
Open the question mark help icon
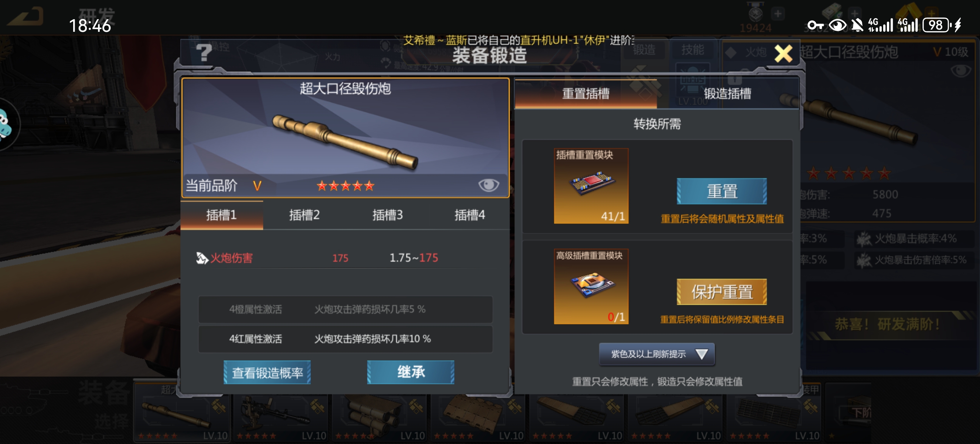pyautogui.click(x=204, y=52)
